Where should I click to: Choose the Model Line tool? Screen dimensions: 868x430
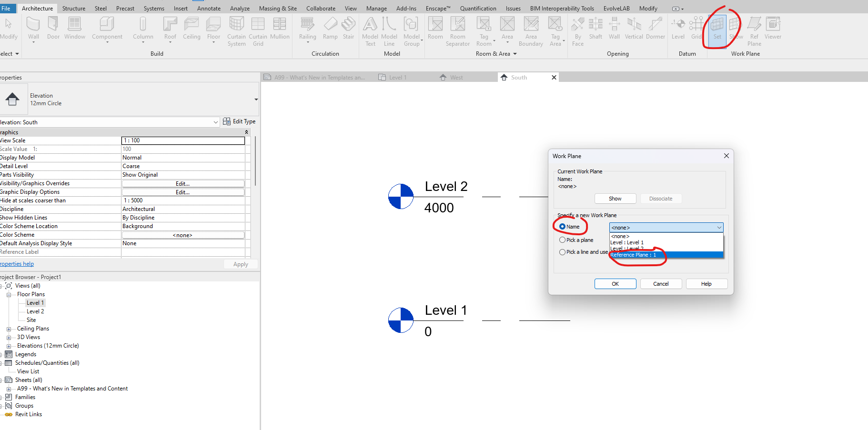(x=389, y=31)
